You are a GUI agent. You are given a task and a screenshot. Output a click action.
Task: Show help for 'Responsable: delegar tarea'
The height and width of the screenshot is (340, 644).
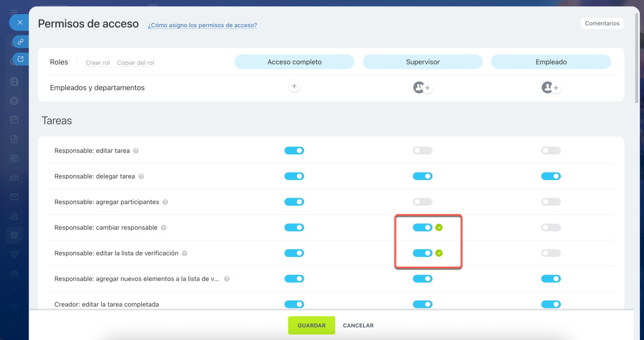coord(141,177)
